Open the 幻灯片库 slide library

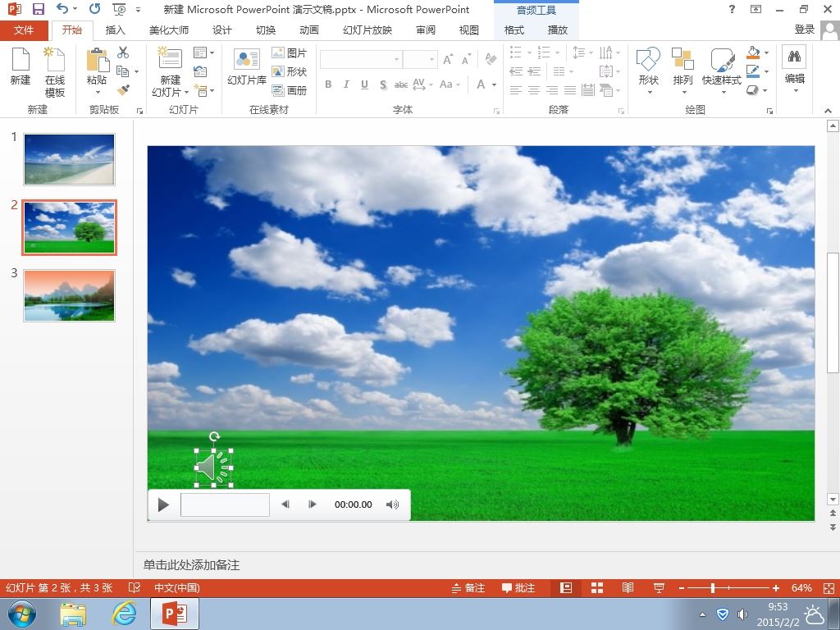[x=246, y=66]
